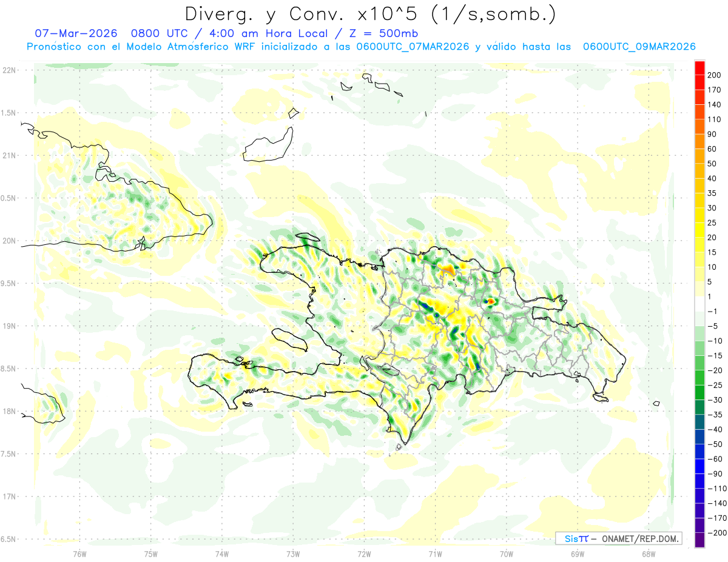Click the 1.5N axis label
The width and height of the screenshot is (728, 562).
coord(8,113)
